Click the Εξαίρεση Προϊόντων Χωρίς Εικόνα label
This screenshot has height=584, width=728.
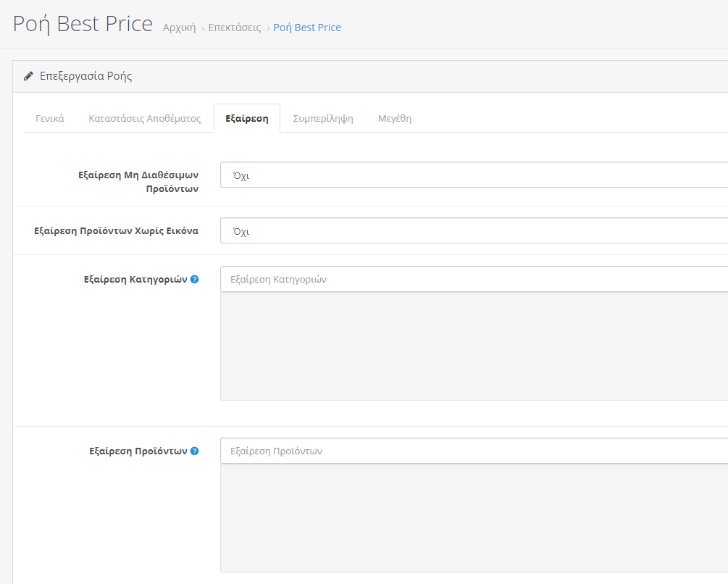point(116,230)
